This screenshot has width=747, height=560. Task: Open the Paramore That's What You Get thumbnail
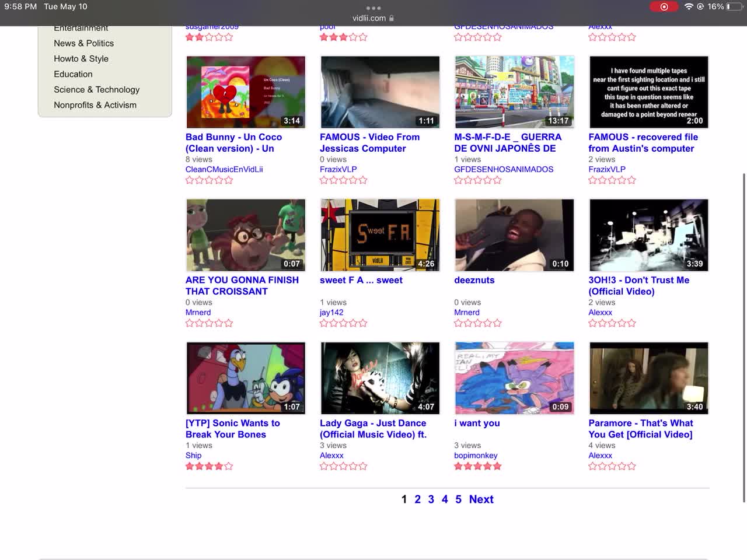coord(649,378)
